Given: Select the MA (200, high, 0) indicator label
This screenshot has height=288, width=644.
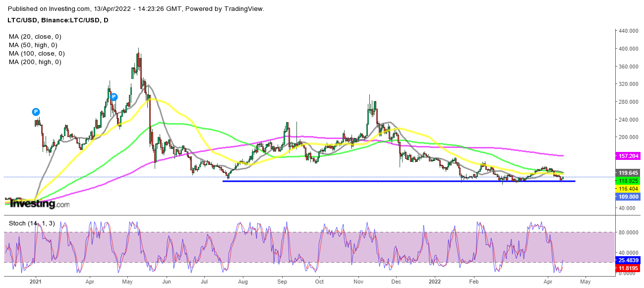Looking at the screenshot, I should 36,62.
